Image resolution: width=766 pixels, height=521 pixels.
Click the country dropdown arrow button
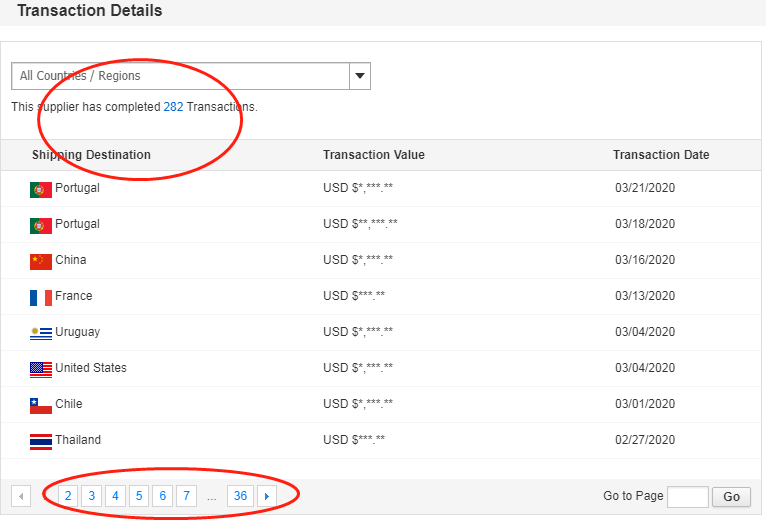tap(360, 76)
